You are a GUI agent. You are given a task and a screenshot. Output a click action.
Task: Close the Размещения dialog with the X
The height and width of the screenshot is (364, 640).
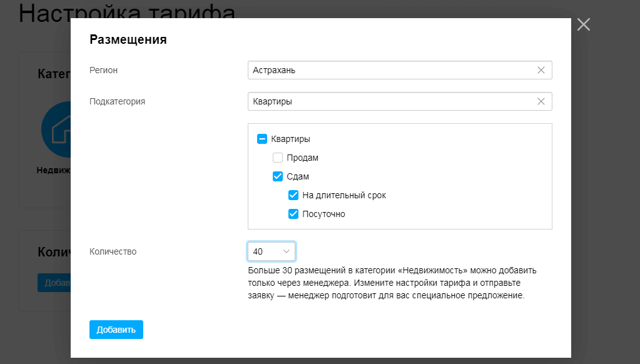583,24
